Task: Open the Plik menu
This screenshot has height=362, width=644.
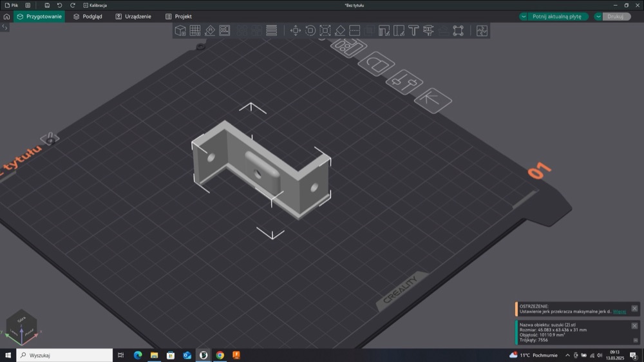Action: pos(12,5)
